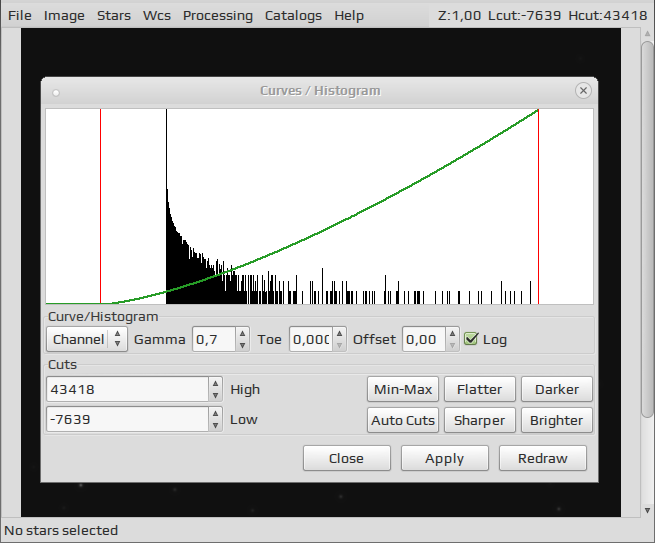Increase the Low cut with up arrow
The width and height of the screenshot is (655, 543).
click(216, 414)
